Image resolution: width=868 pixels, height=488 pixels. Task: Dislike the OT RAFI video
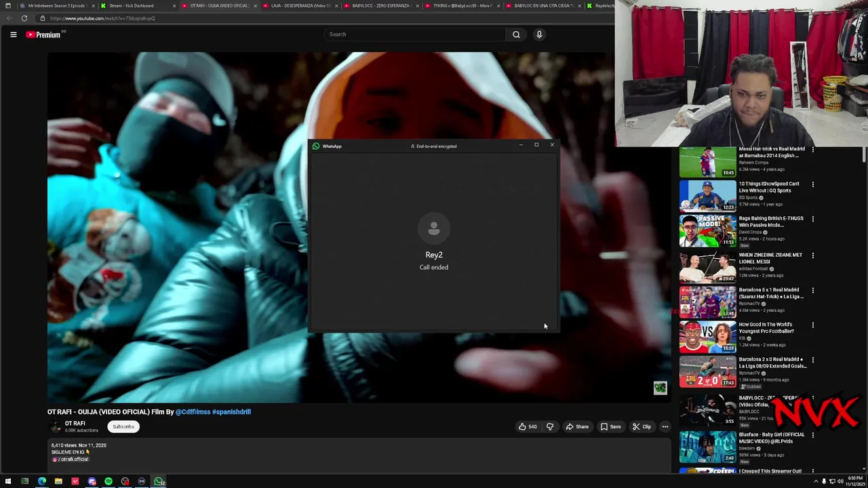click(x=550, y=427)
